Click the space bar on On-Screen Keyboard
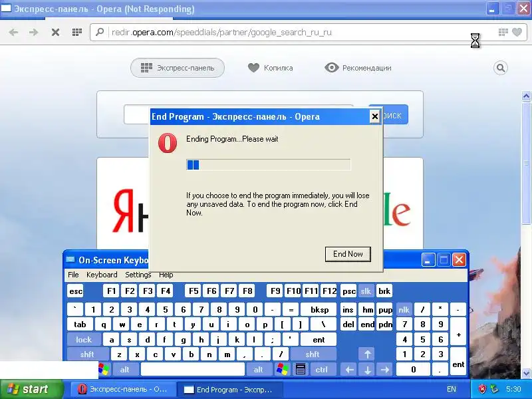 (x=192, y=370)
